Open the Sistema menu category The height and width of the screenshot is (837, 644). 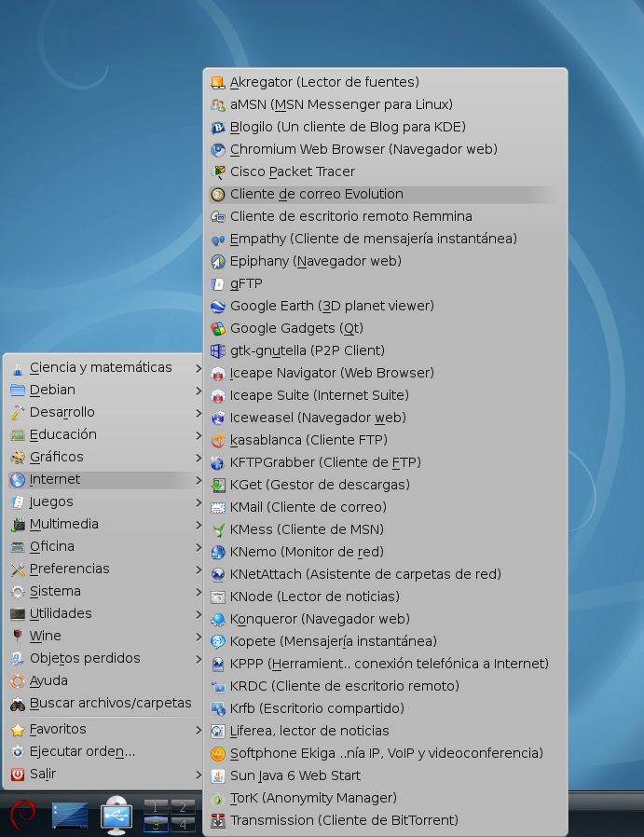[104, 592]
